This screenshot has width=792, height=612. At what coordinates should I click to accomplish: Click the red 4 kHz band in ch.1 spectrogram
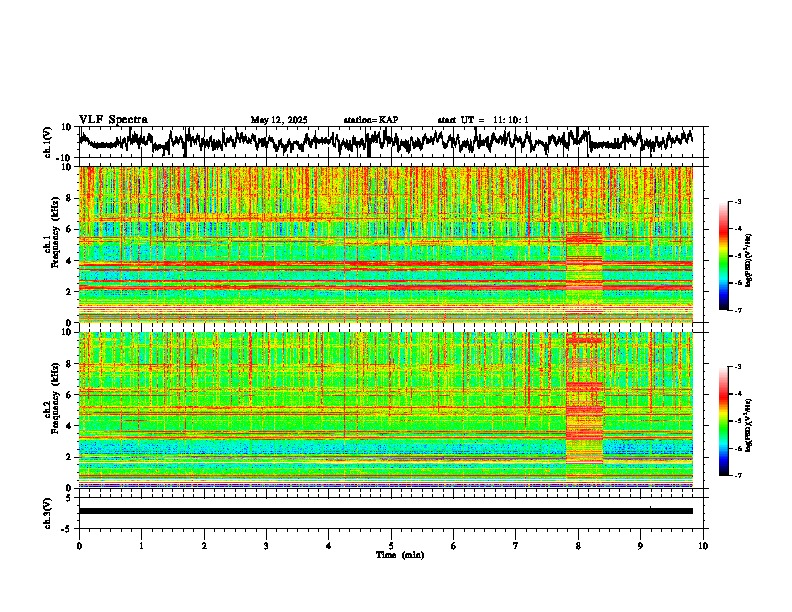pos(386,264)
